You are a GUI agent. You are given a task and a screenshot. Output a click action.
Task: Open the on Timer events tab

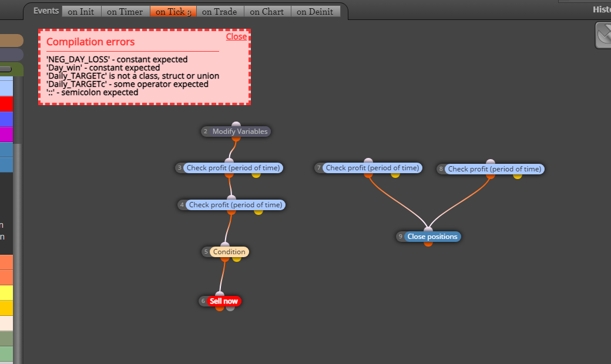[x=125, y=12]
